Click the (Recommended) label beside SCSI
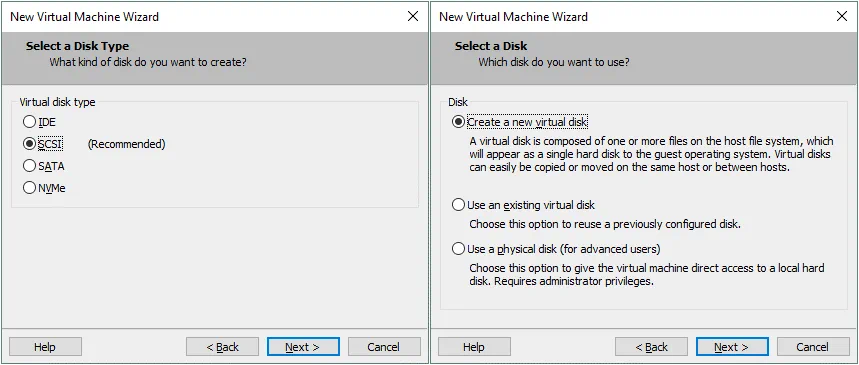 point(127,145)
